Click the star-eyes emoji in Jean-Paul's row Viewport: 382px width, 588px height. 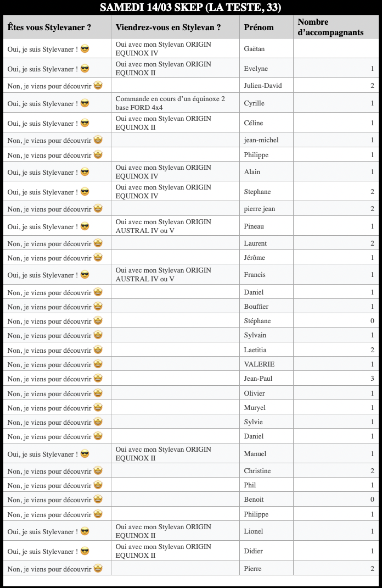click(x=98, y=378)
